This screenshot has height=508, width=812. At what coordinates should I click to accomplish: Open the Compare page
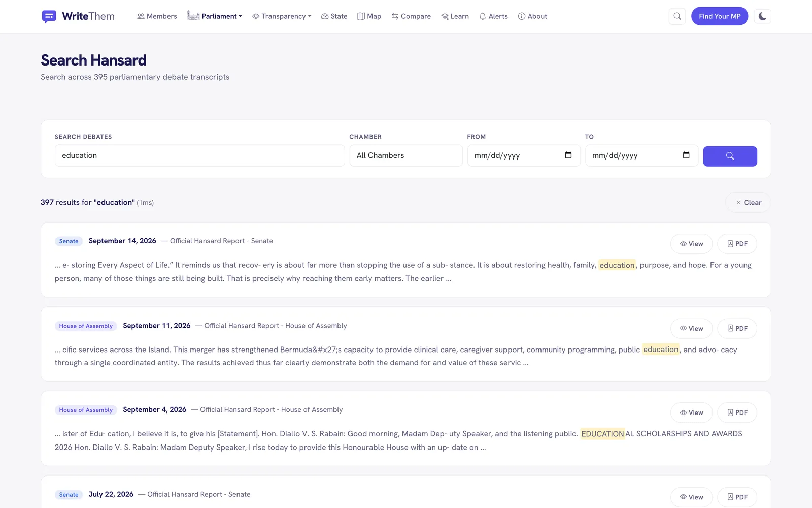tap(411, 16)
